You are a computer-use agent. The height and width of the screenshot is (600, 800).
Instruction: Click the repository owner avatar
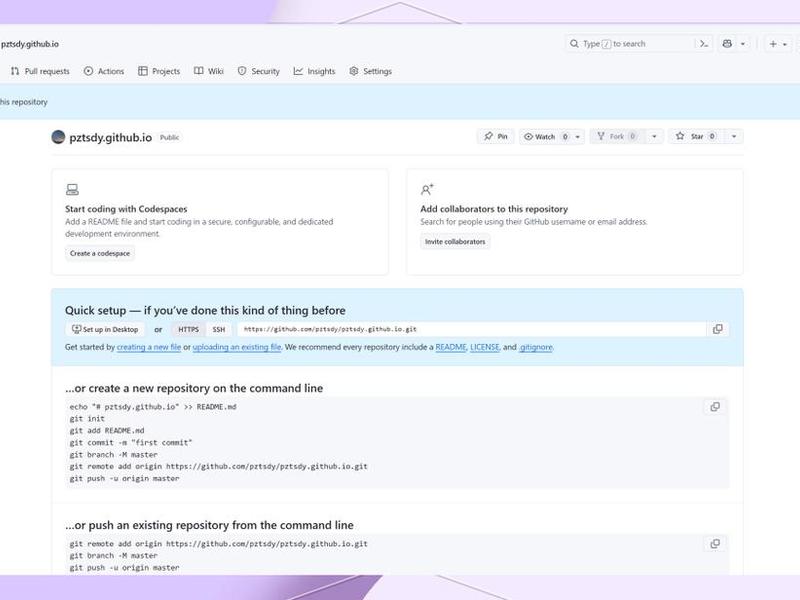[x=59, y=137]
